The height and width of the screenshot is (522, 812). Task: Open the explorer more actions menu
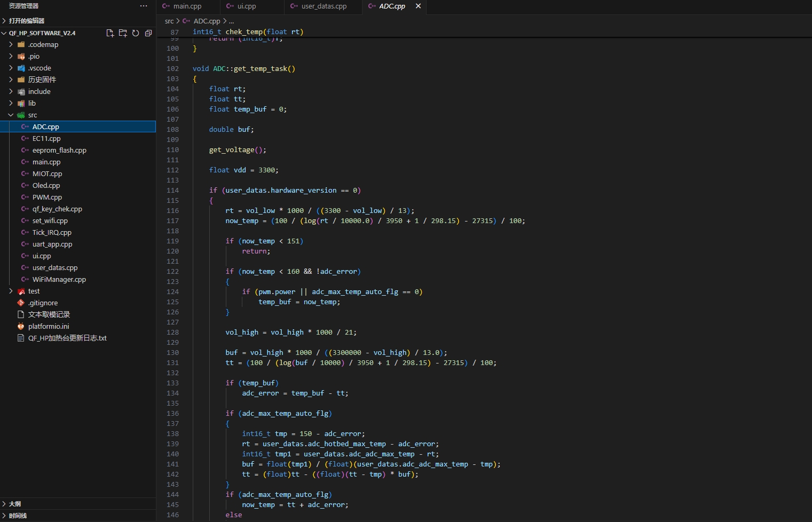(x=144, y=6)
